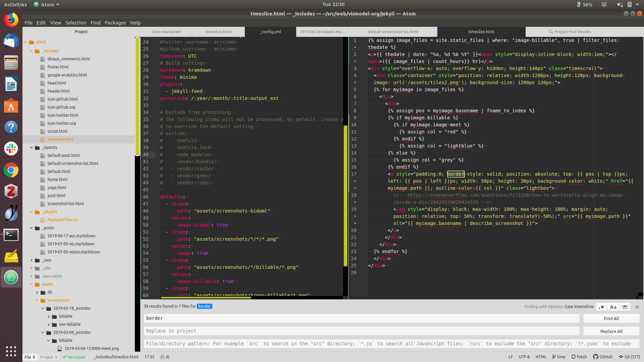Screen dimensions: 644x362
Task: Open the GitHub panel from status bar
Action: tap(603, 357)
